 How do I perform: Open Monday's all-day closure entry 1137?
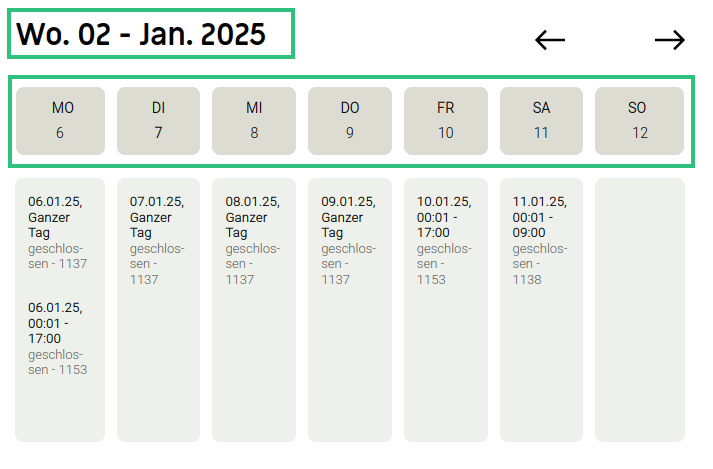pyautogui.click(x=58, y=232)
